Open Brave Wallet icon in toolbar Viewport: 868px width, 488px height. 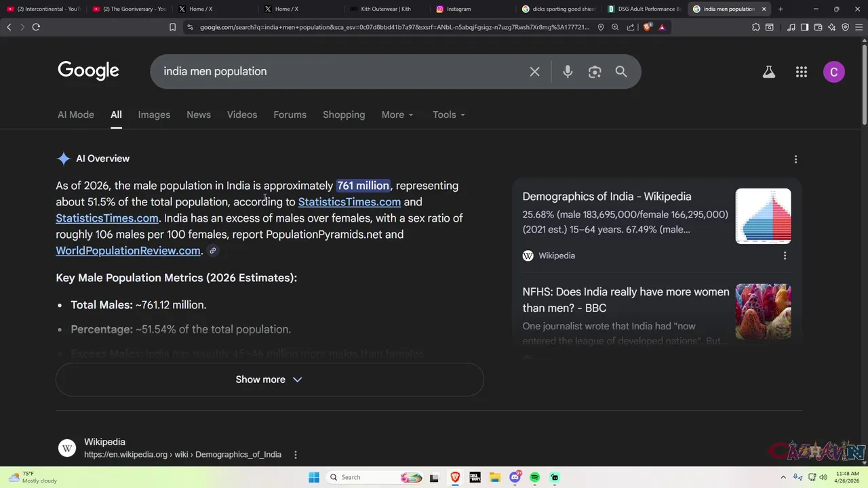pyautogui.click(x=818, y=27)
